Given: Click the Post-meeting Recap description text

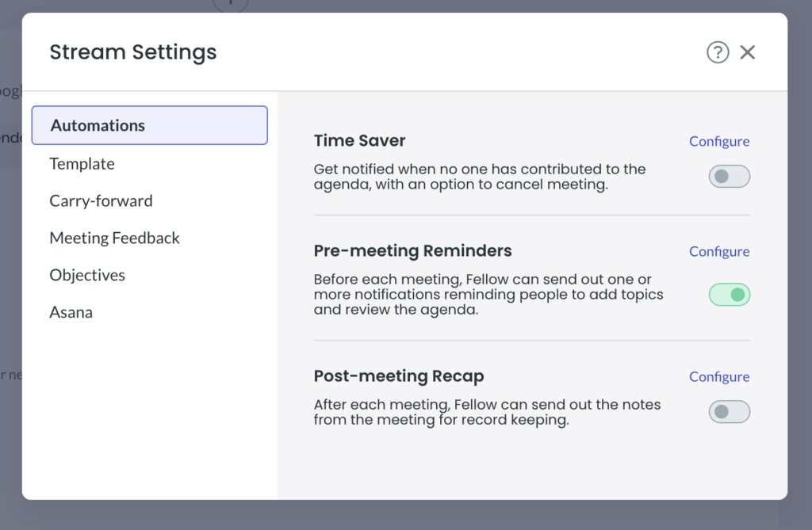Looking at the screenshot, I should pyautogui.click(x=486, y=412).
